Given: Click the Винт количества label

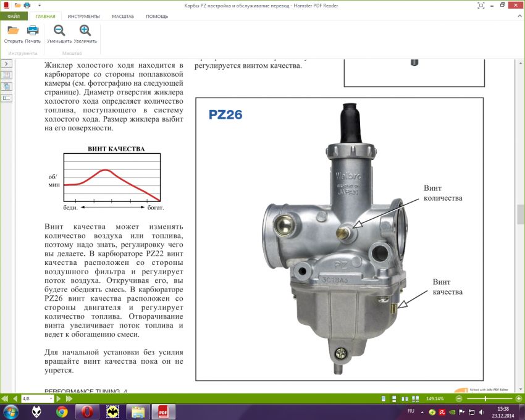Looking at the screenshot, I should pyautogui.click(x=443, y=193).
